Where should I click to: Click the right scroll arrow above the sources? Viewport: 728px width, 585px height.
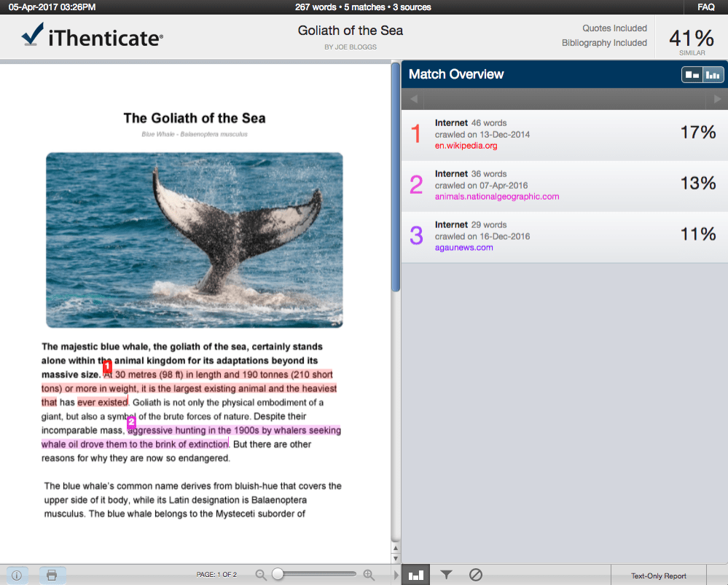(716, 98)
